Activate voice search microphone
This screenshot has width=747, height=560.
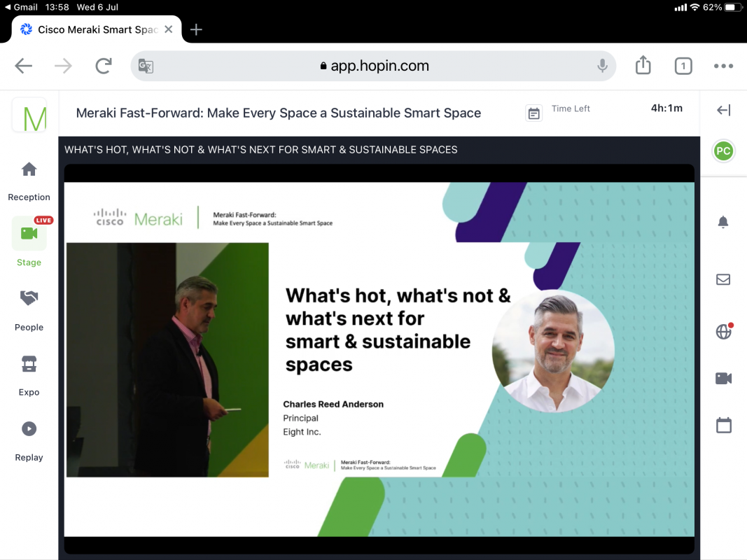pos(602,66)
